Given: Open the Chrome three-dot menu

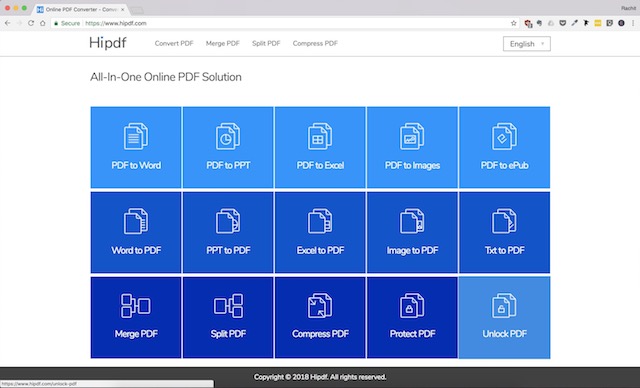Looking at the screenshot, I should pos(633,23).
